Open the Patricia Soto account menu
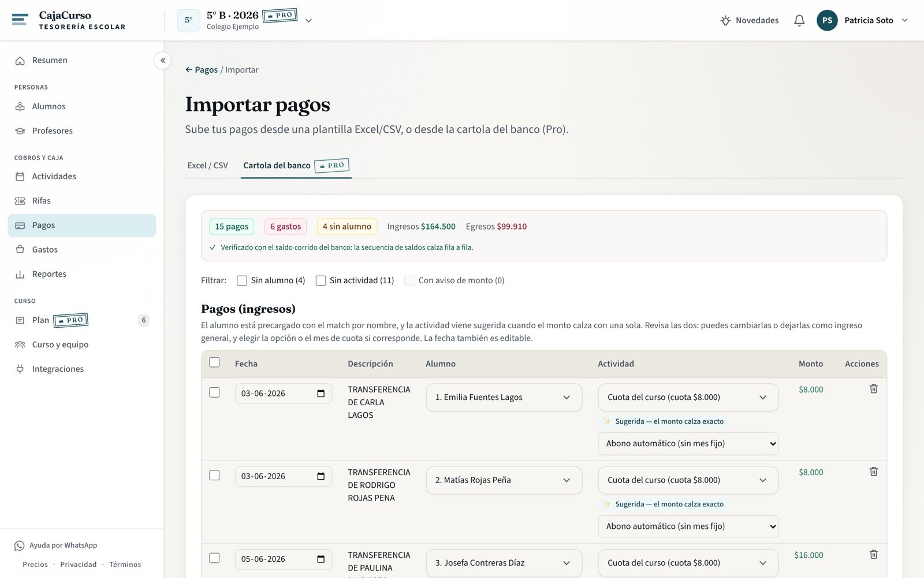The image size is (924, 578). point(863,20)
